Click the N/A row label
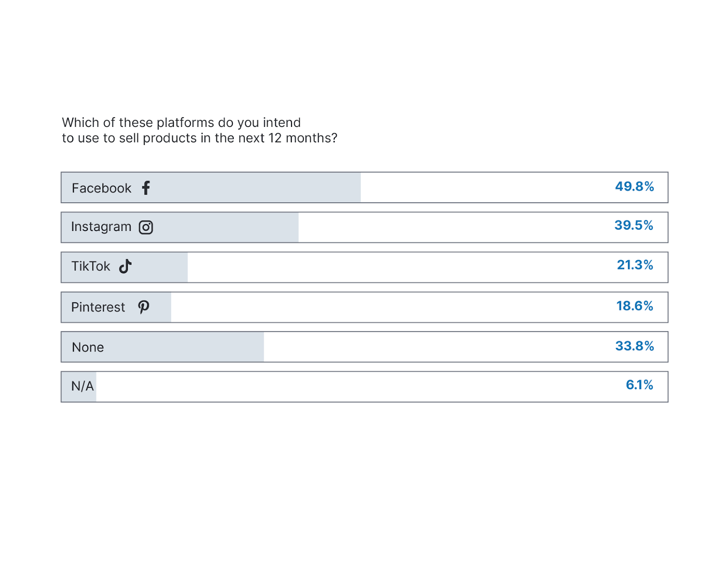728x562 pixels. (x=82, y=386)
